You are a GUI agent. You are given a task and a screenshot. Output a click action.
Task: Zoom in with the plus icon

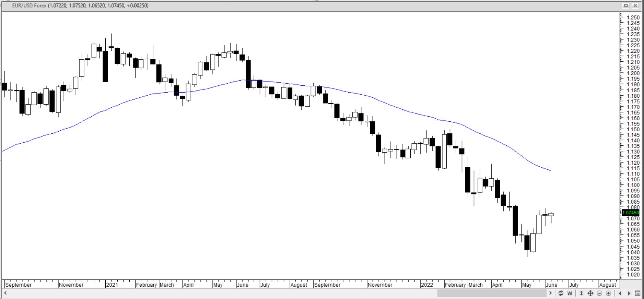point(609,293)
